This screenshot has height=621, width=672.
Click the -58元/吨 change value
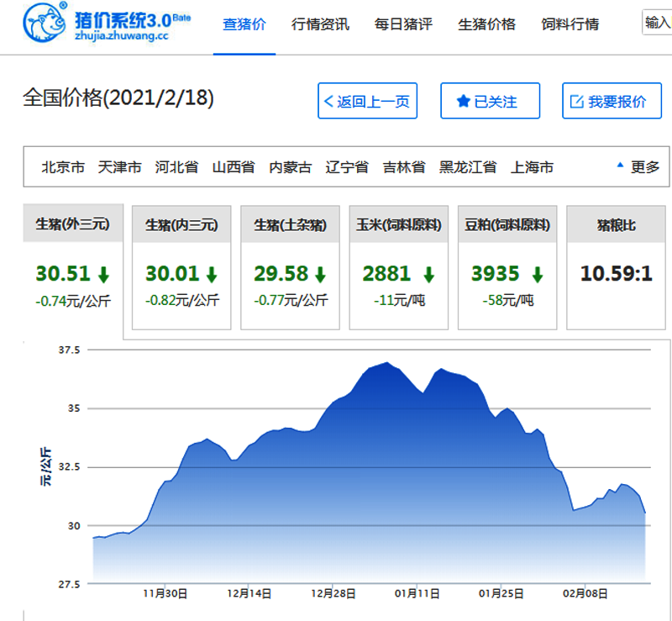508,300
